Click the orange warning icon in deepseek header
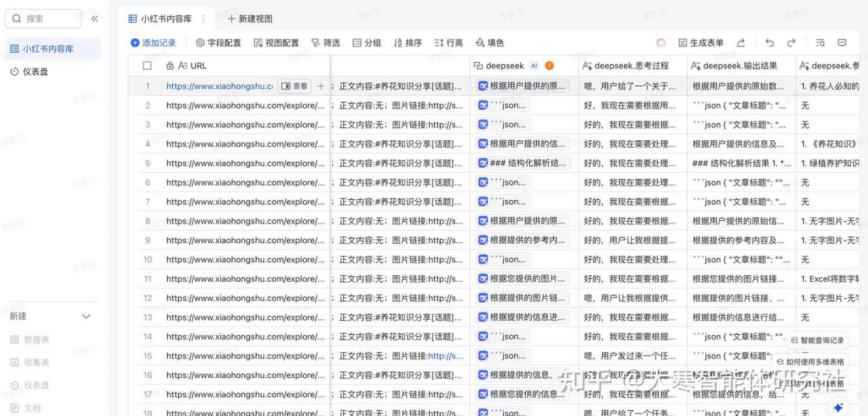 549,66
